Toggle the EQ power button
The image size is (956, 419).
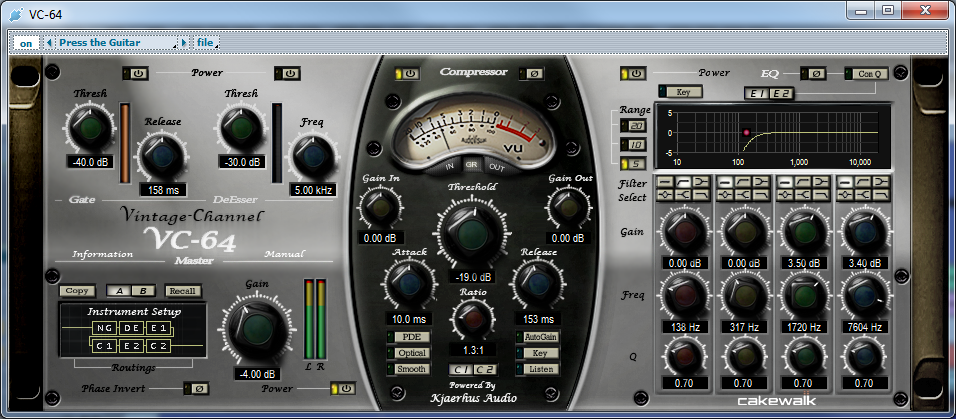[x=633, y=73]
